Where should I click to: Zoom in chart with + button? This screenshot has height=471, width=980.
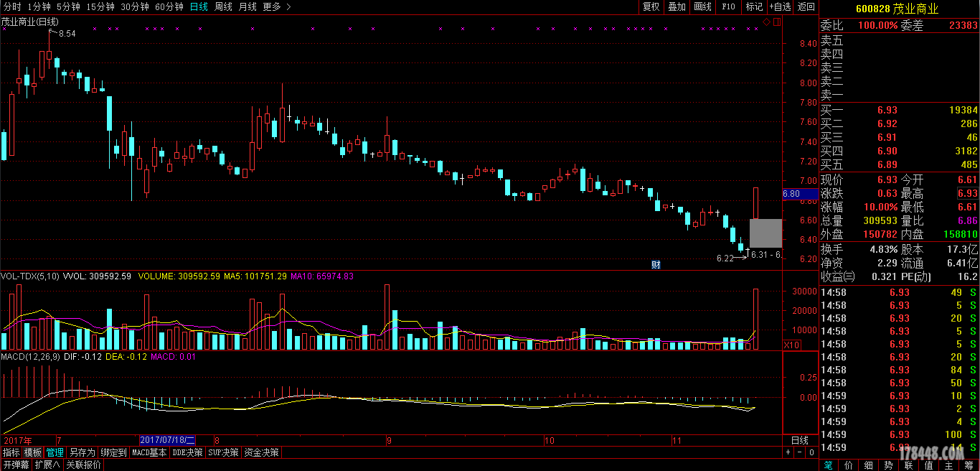pos(788,452)
